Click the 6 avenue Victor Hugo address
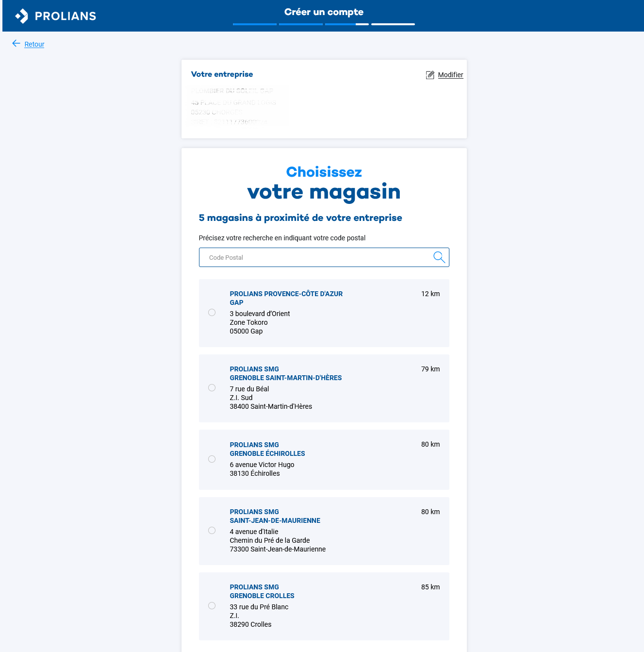644x652 pixels. point(262,465)
